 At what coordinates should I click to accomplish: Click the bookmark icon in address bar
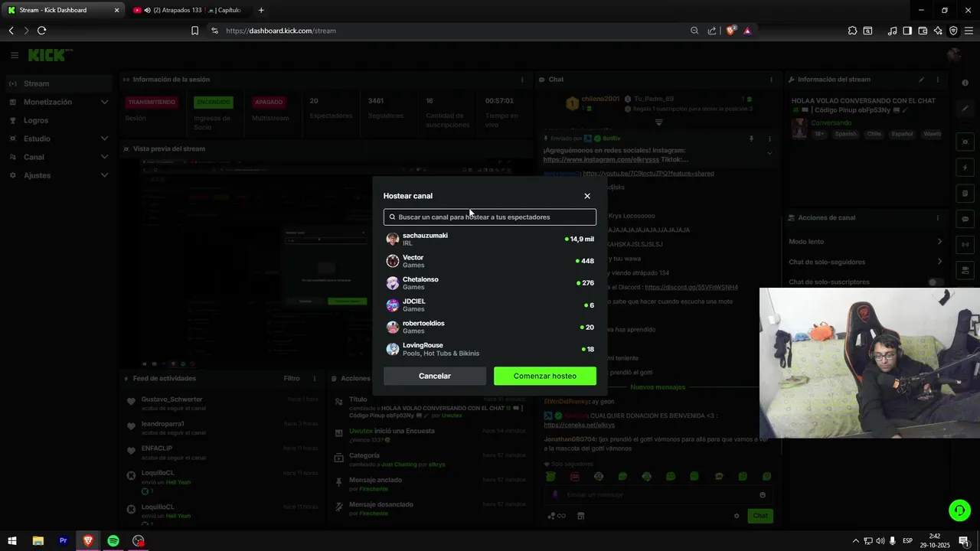194,31
